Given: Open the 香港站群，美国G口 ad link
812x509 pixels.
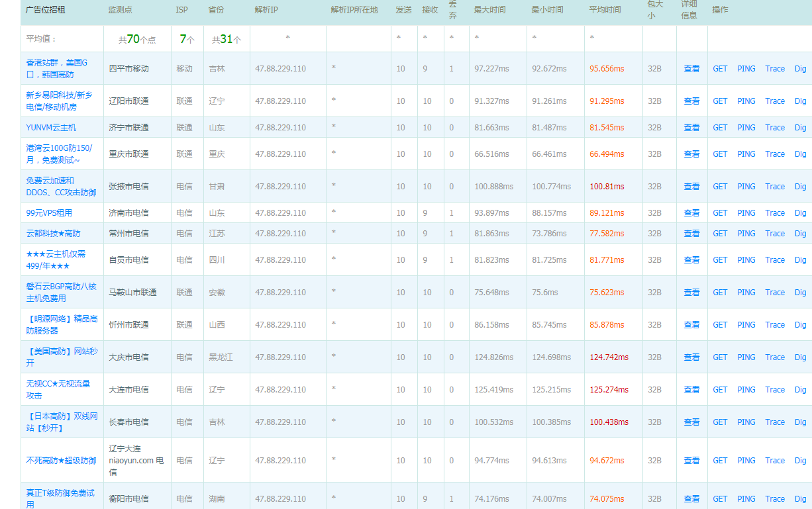Looking at the screenshot, I should (57, 68).
